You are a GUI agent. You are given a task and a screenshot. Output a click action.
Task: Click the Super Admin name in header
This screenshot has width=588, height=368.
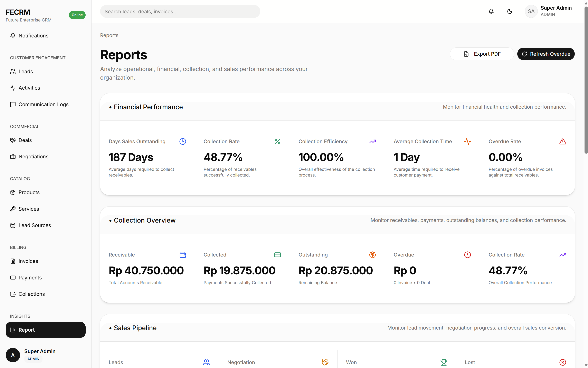pos(556,8)
